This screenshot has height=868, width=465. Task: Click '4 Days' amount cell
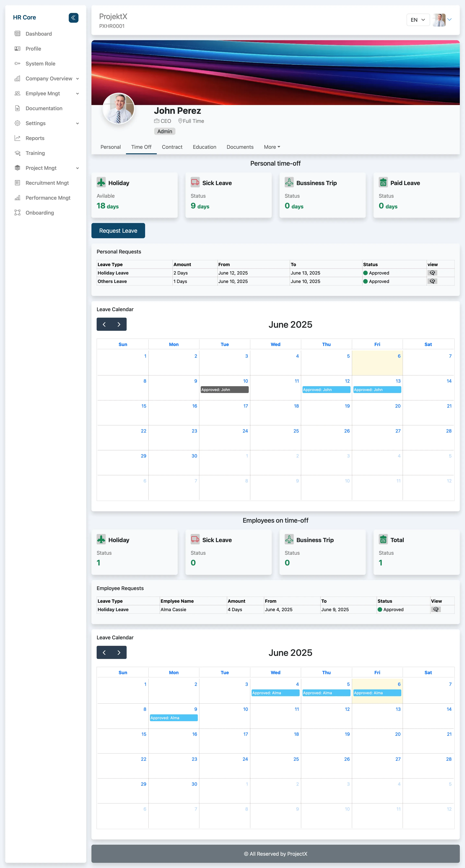click(235, 609)
